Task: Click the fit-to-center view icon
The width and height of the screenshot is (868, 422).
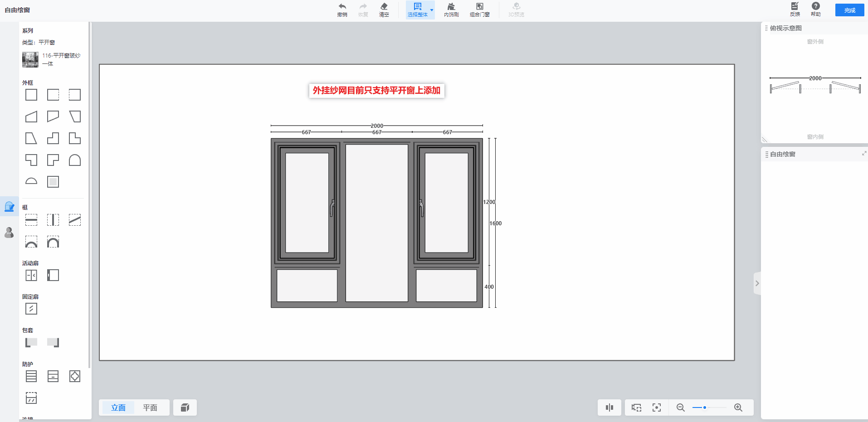Action: [656, 407]
